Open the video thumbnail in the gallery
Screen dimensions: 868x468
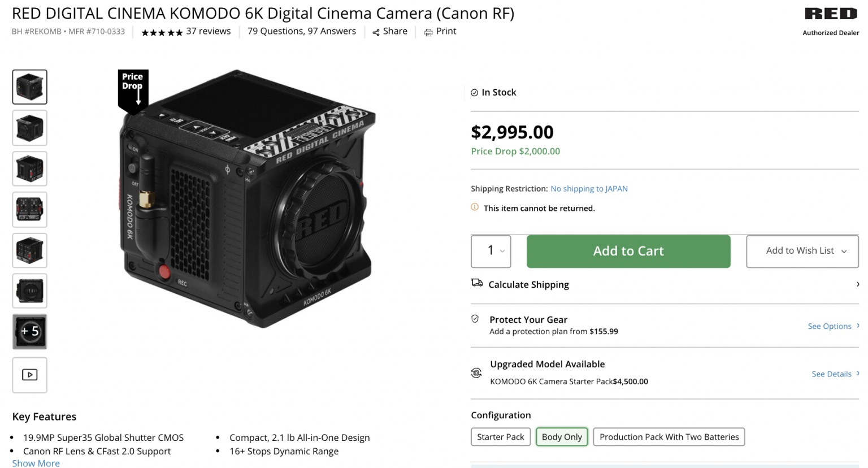point(29,375)
